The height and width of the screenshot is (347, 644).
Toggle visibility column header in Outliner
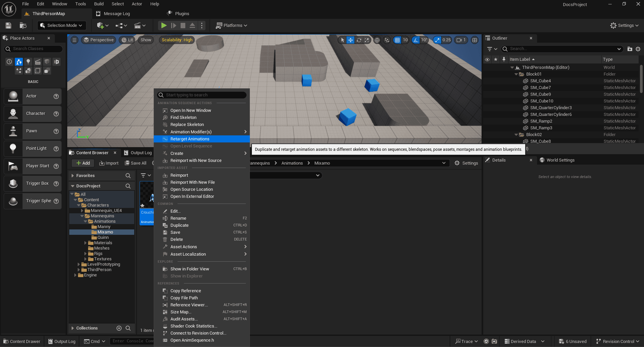pos(487,59)
